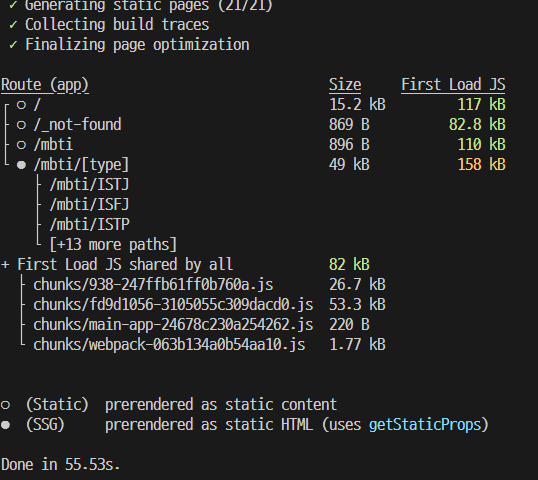Click the underlined 'Size' column header

click(345, 85)
